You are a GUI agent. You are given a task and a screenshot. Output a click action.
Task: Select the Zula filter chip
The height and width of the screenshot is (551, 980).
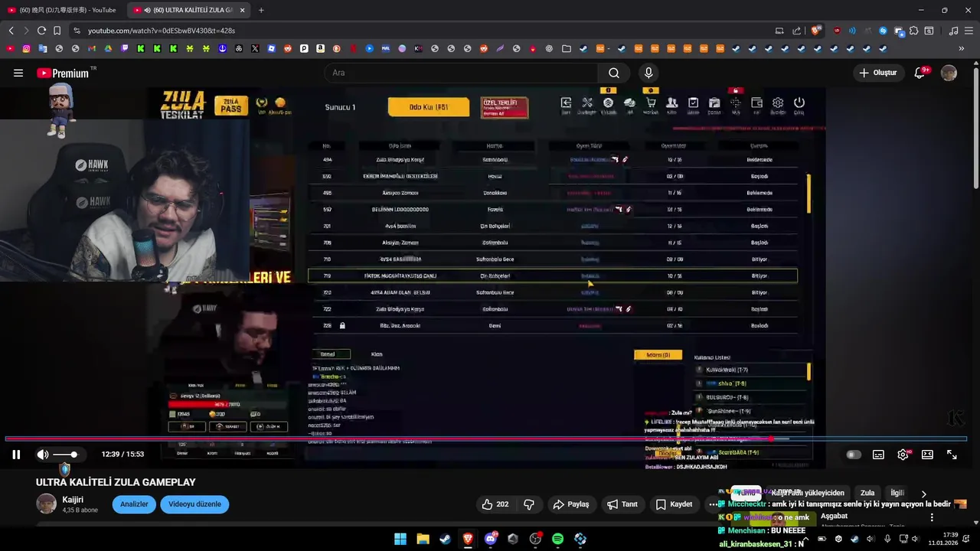point(867,493)
